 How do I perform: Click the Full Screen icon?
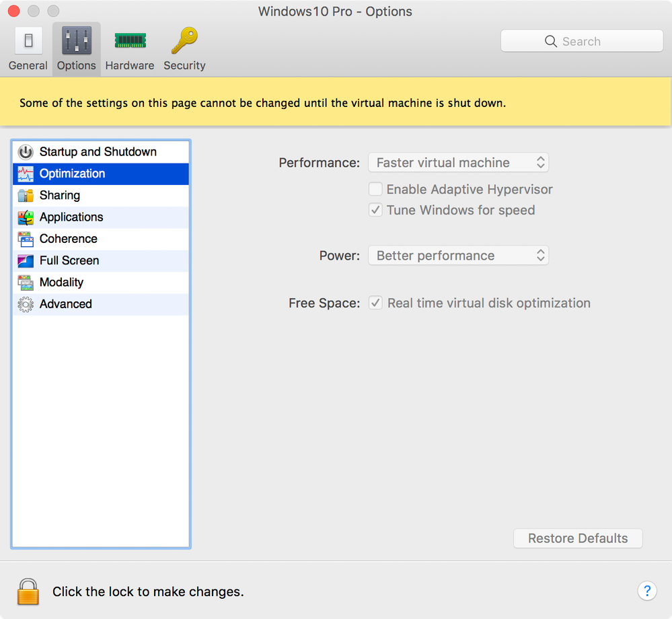[x=26, y=260]
